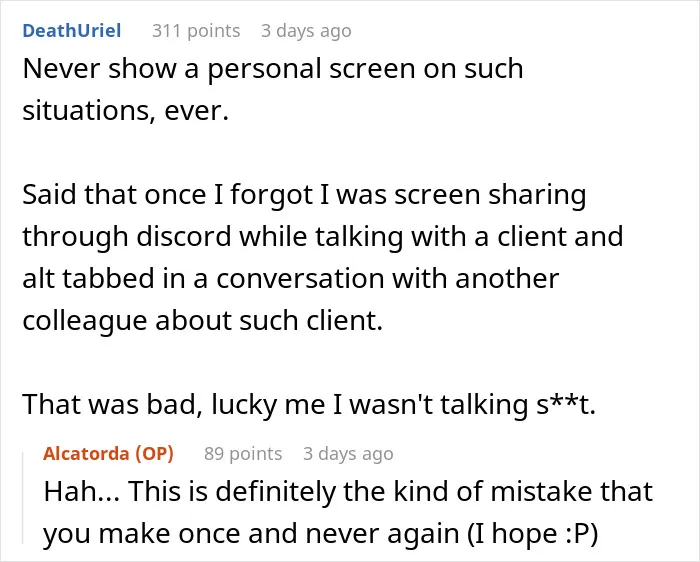Open the DeathUriel comment's timestamp permalink

point(306,31)
